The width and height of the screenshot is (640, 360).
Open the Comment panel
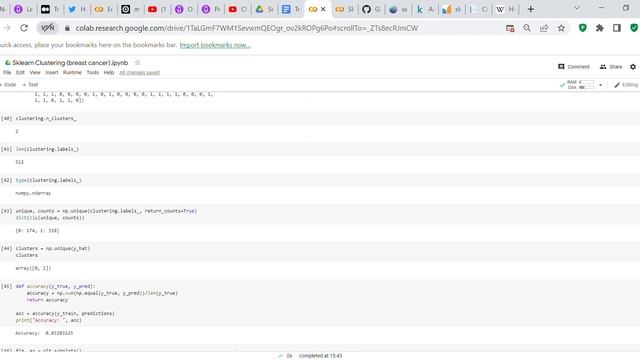click(574, 67)
